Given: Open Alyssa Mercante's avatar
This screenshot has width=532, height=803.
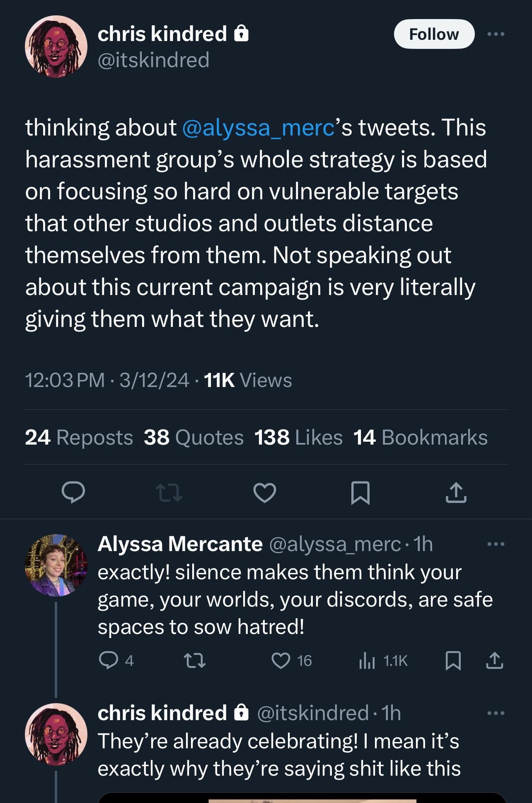Looking at the screenshot, I should click(x=56, y=565).
